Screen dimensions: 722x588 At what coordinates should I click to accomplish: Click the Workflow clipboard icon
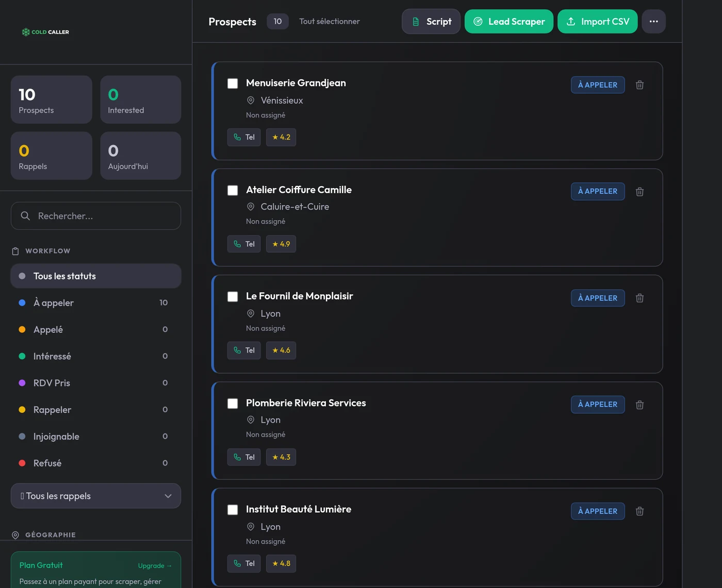tap(15, 251)
